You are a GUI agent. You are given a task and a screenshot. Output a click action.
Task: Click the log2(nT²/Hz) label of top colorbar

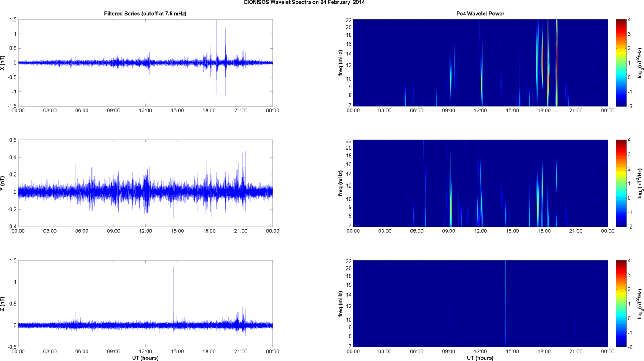pyautogui.click(x=640, y=63)
